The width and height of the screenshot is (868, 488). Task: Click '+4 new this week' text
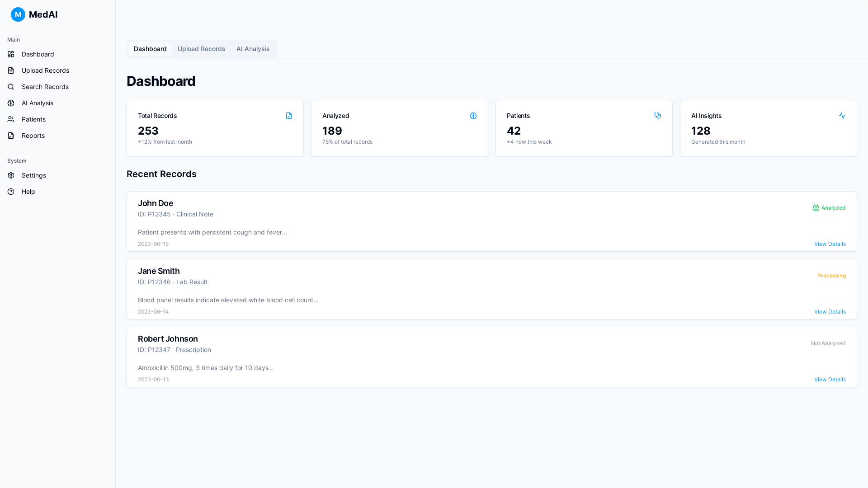[529, 142]
